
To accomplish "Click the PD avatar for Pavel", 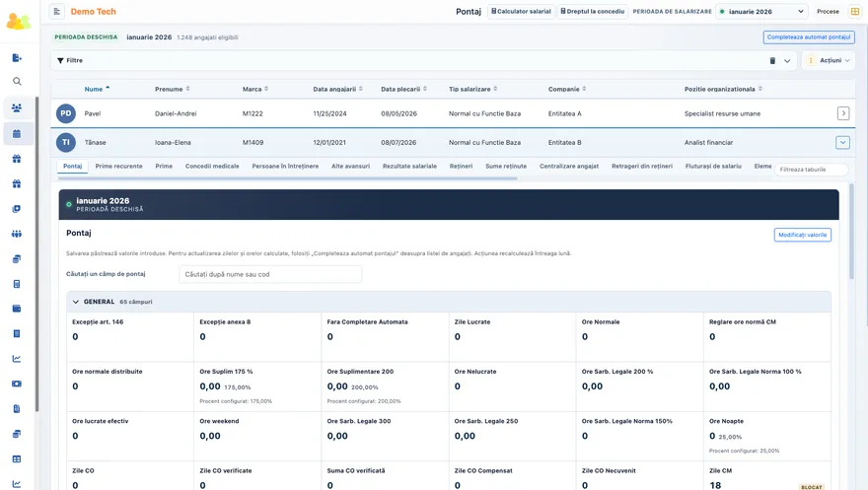I will coord(66,113).
